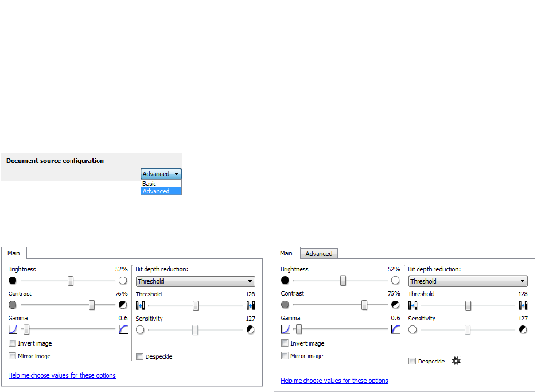Click the 52% brightness value in left panel
This screenshot has width=537, height=392.
coord(121,269)
